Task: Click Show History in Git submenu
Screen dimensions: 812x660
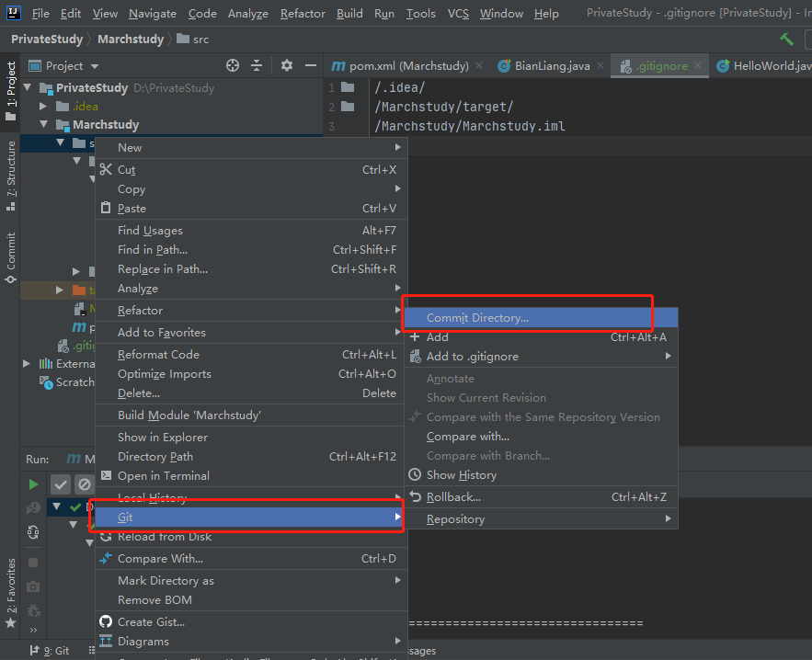Action: tap(541, 474)
